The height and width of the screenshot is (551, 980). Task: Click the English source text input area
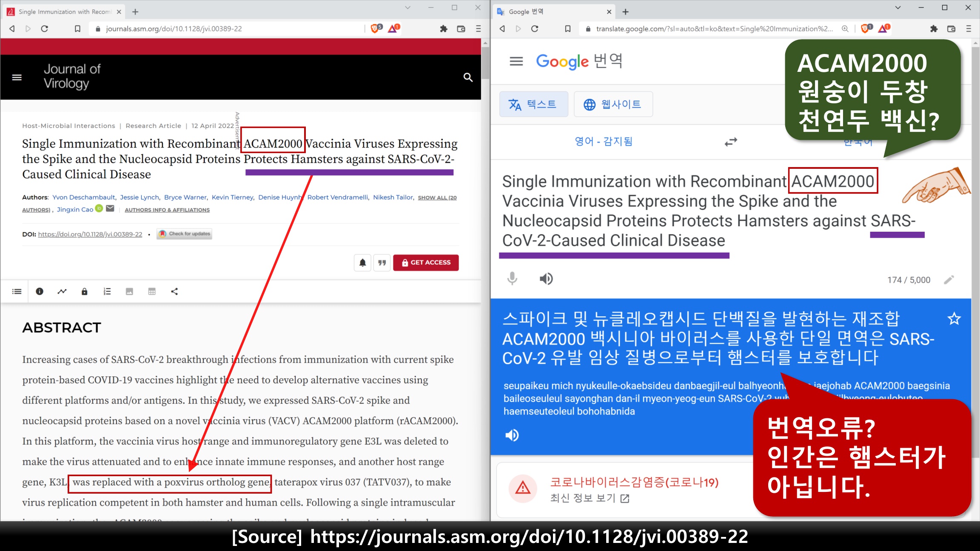pos(702,211)
